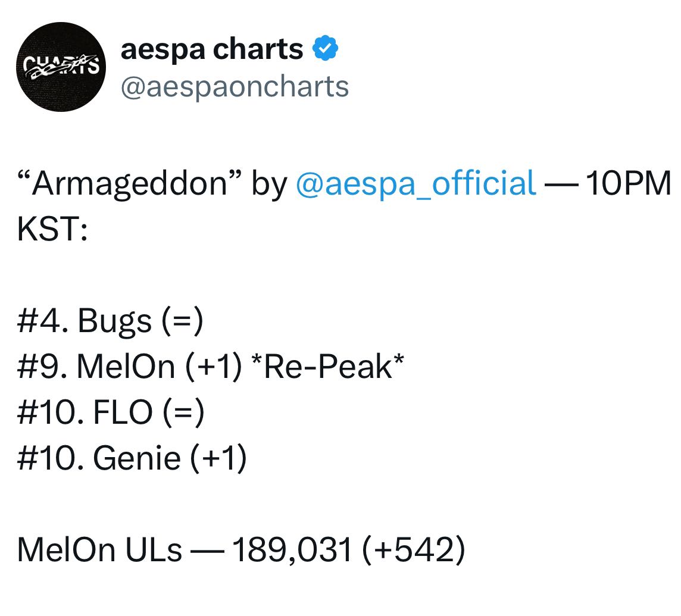Open the aespa charts profile avatar
This screenshot has width=681, height=616.
(61, 67)
